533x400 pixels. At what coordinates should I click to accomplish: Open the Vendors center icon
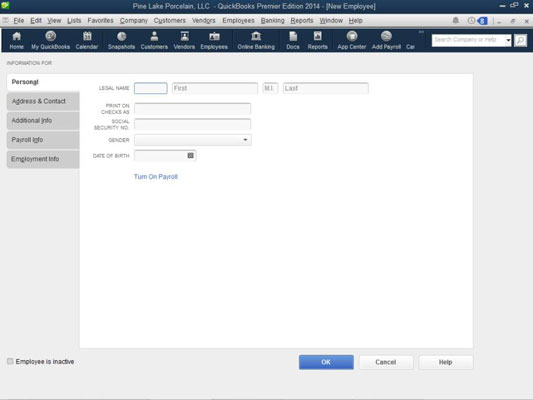point(184,40)
